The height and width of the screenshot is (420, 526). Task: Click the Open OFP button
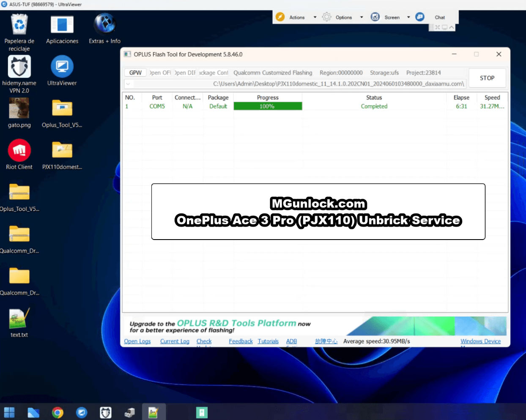click(x=160, y=73)
